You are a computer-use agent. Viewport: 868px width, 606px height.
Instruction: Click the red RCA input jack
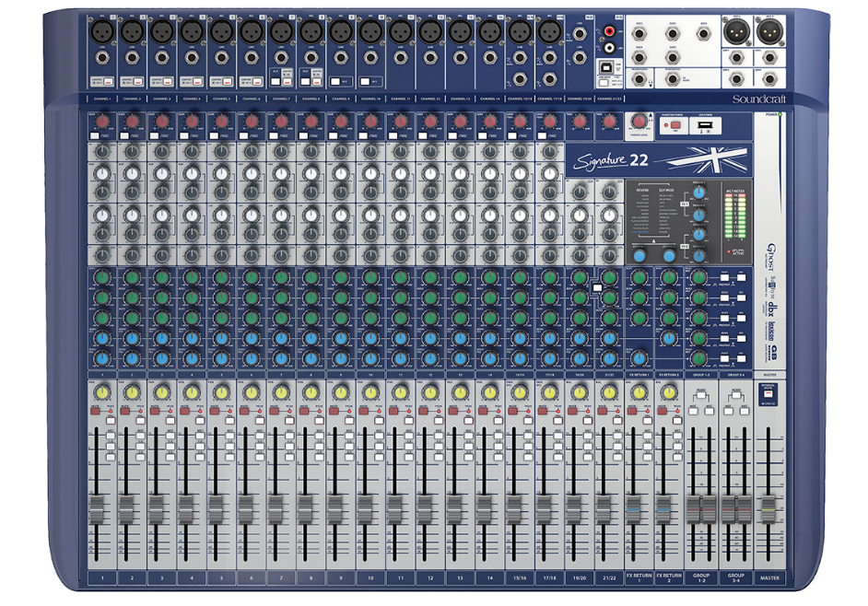click(609, 32)
